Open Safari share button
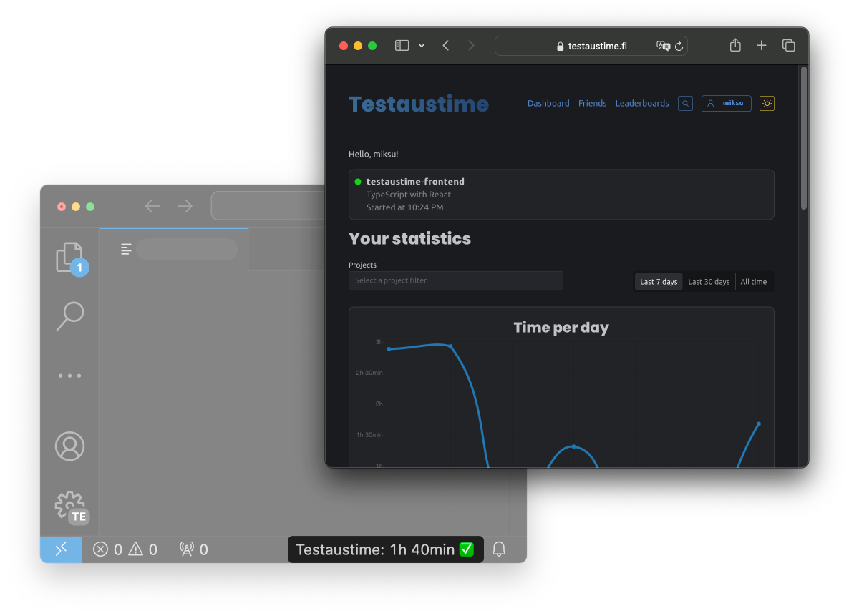 [x=734, y=45]
